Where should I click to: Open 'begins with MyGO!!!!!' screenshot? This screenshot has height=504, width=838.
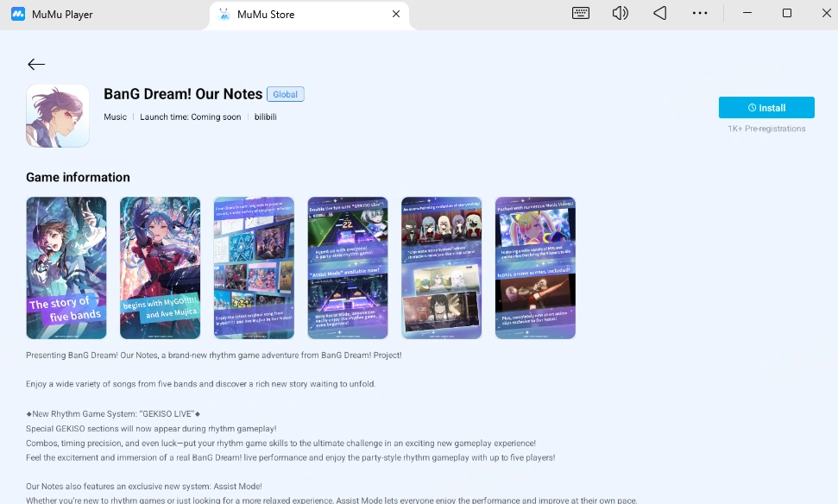pyautogui.click(x=161, y=268)
